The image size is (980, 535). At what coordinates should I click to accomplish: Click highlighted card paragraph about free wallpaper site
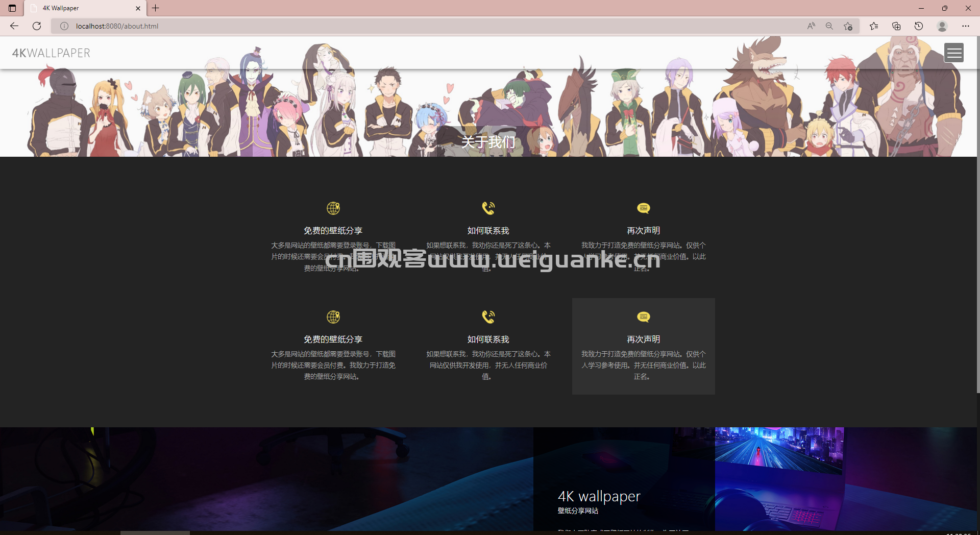click(x=644, y=366)
